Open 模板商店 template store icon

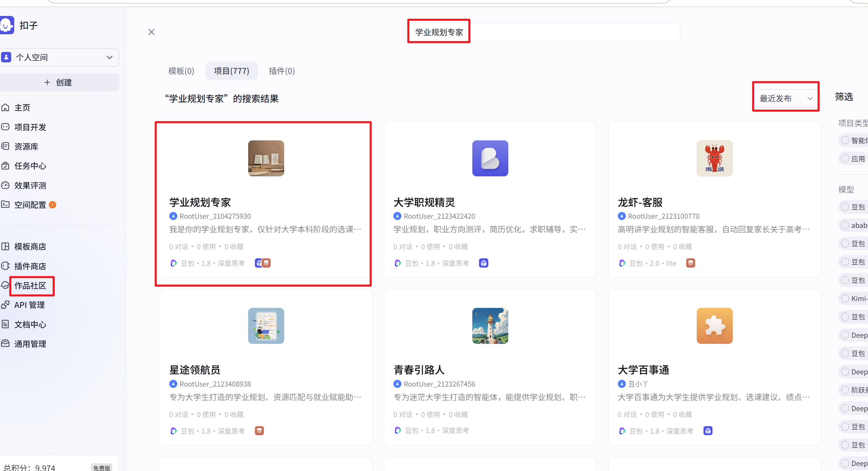5,247
